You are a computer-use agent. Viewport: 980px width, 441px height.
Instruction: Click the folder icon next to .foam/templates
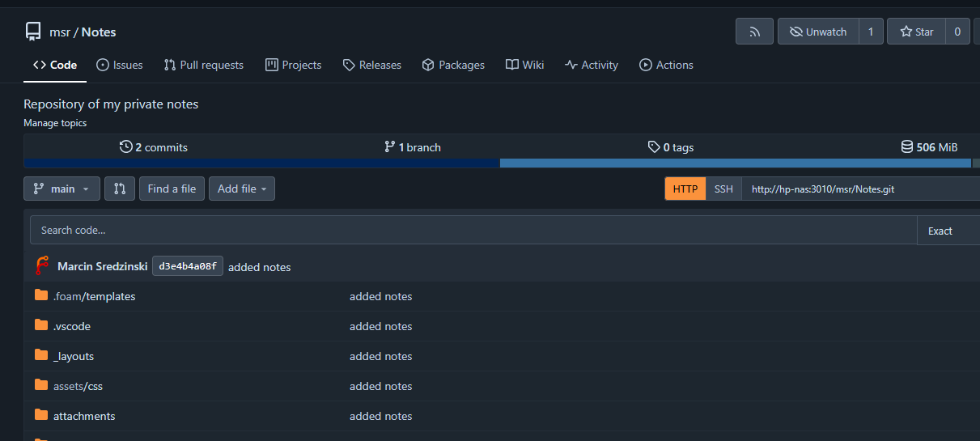[41, 295]
